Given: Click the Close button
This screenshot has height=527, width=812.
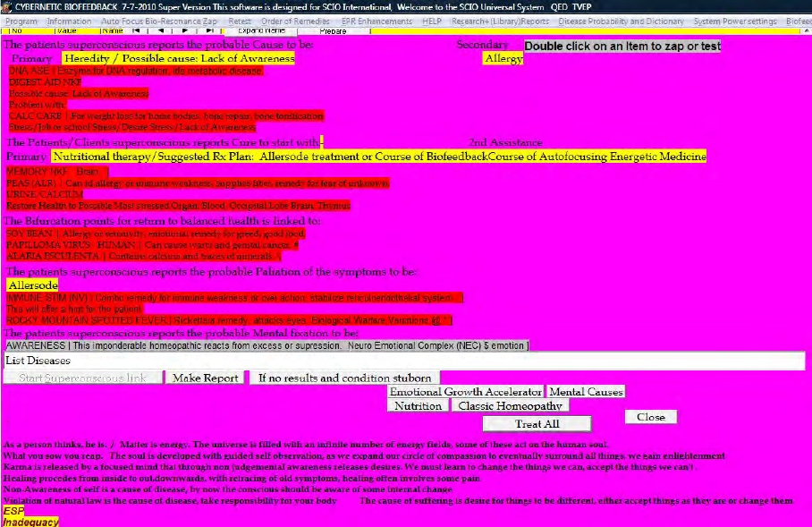Looking at the screenshot, I should tap(651, 417).
